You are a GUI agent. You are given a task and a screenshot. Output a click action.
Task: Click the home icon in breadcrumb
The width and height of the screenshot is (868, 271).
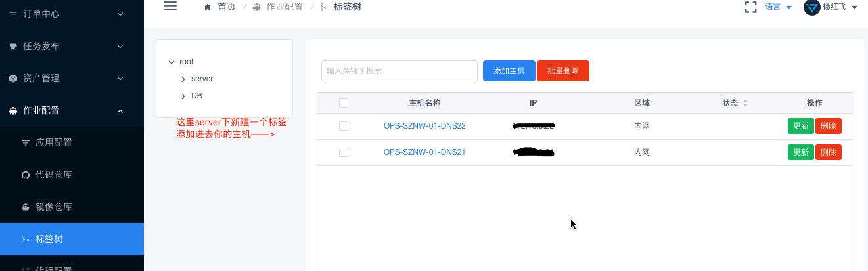click(x=208, y=7)
